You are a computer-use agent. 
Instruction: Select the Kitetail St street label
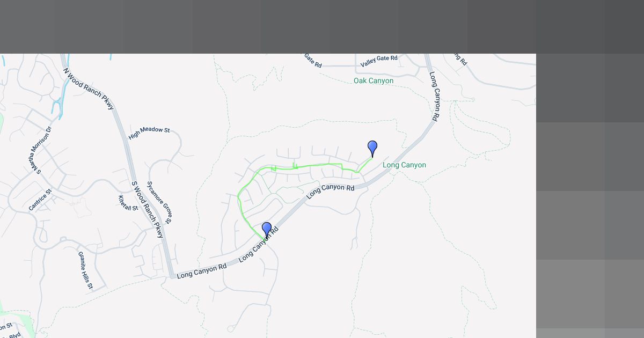(x=128, y=203)
